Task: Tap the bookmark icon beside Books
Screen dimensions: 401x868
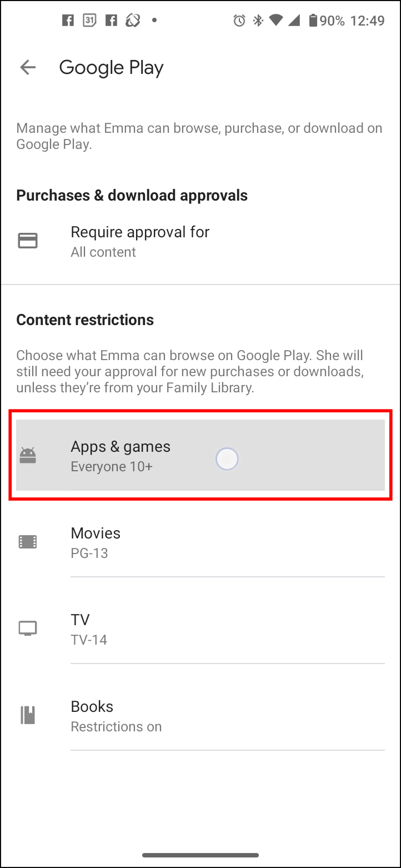Action: pos(28,715)
